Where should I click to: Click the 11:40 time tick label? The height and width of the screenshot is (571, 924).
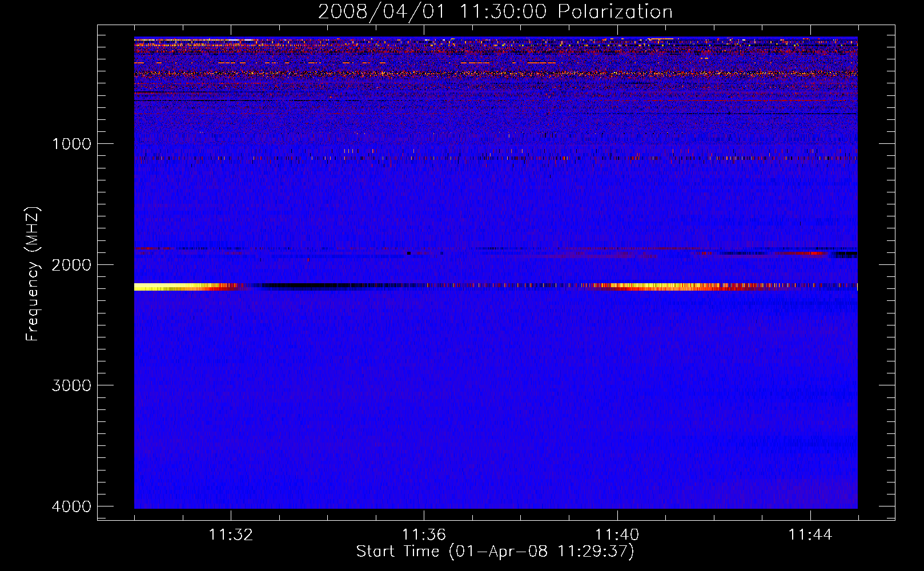[617, 535]
